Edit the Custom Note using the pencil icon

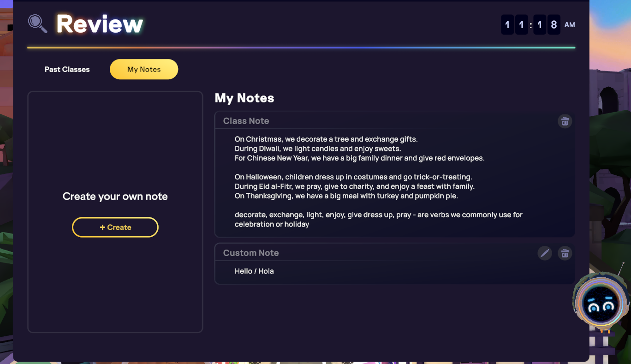point(545,253)
